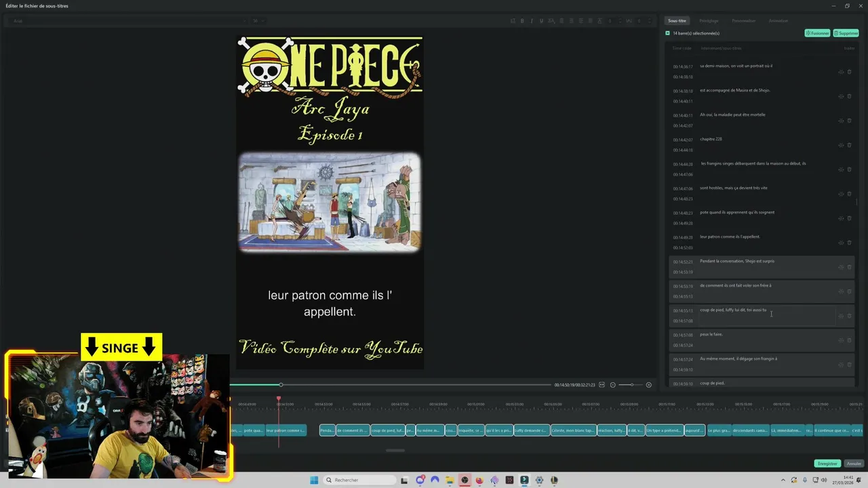Click the Fusionner button
The height and width of the screenshot is (488, 868).
pyautogui.click(x=817, y=33)
